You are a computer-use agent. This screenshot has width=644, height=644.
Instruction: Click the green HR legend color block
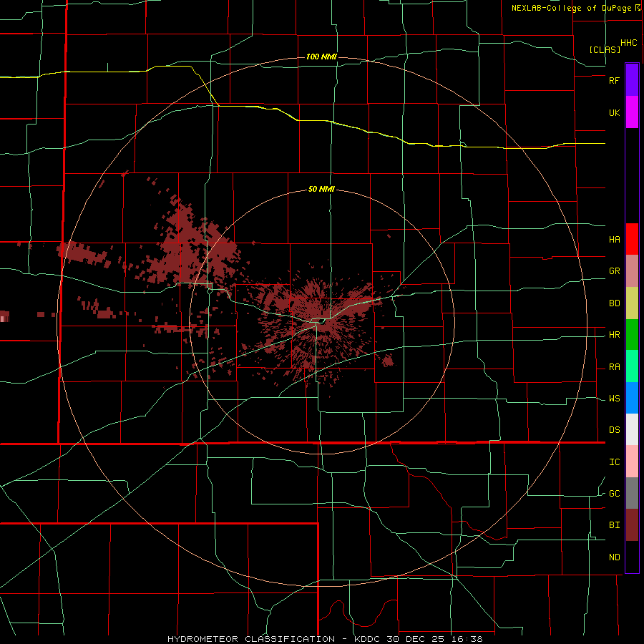[632, 335]
